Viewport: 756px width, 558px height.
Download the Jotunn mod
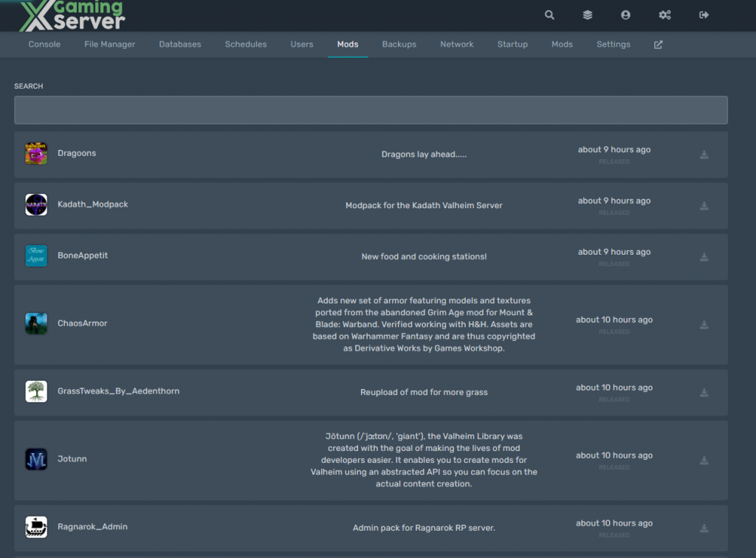704,461
